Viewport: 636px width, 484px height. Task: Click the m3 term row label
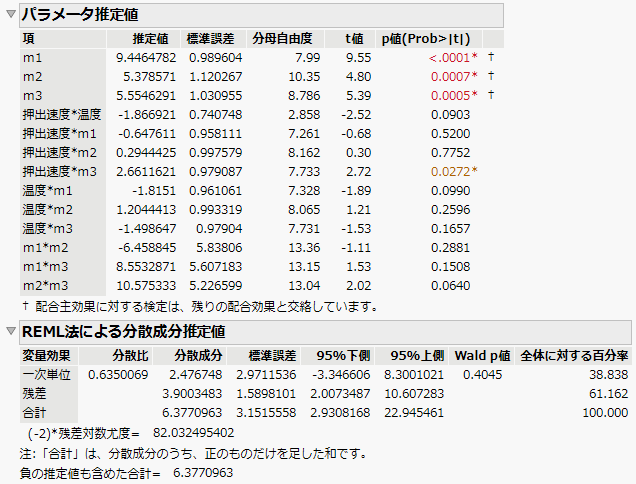pyautogui.click(x=32, y=96)
